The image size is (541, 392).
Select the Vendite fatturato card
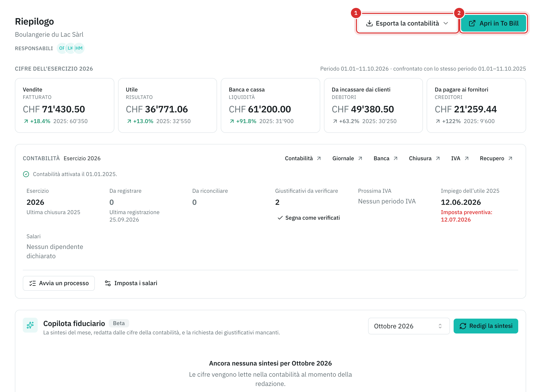tap(64, 105)
